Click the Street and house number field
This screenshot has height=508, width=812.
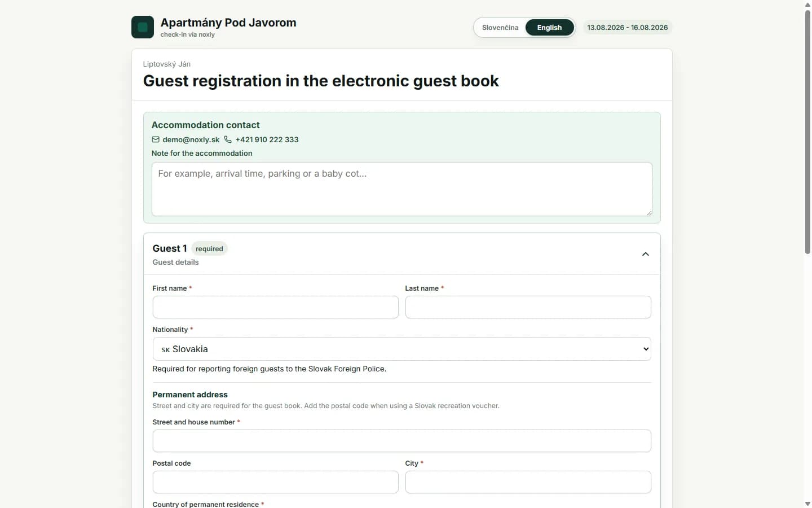click(x=402, y=441)
